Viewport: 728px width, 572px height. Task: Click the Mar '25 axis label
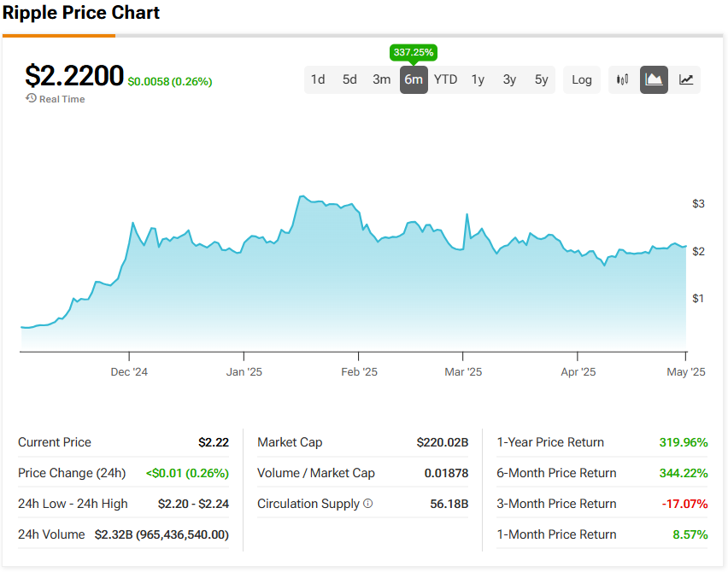(x=463, y=372)
